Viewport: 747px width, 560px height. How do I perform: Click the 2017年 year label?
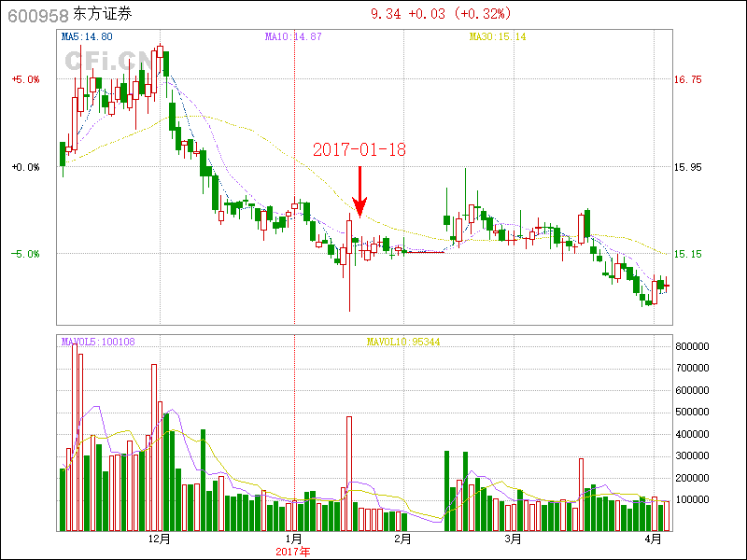[x=293, y=552]
